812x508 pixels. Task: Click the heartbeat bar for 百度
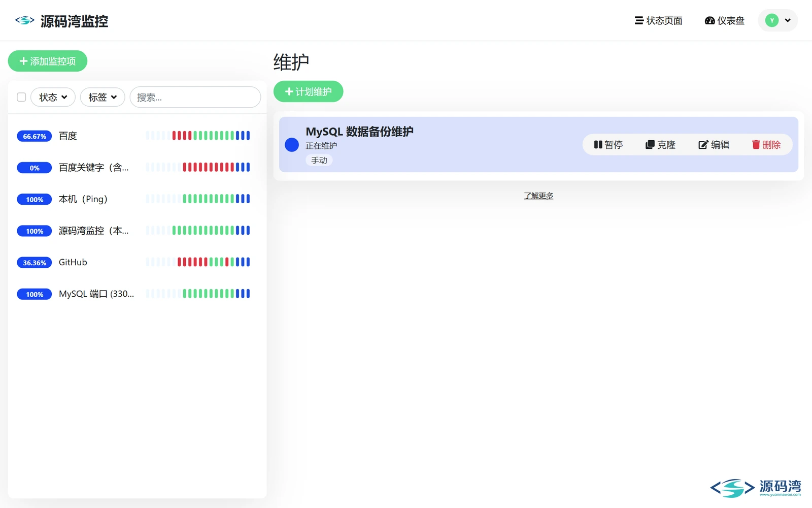[198, 136]
